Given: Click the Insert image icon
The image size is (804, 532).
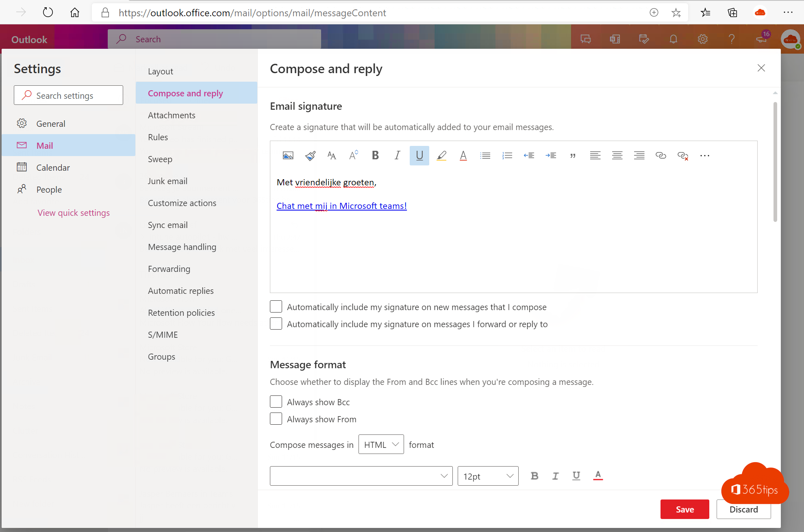Looking at the screenshot, I should (287, 156).
